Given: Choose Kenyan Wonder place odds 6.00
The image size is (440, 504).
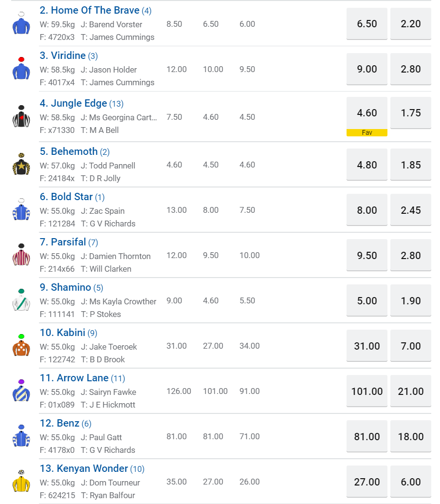Looking at the screenshot, I should point(410,482).
